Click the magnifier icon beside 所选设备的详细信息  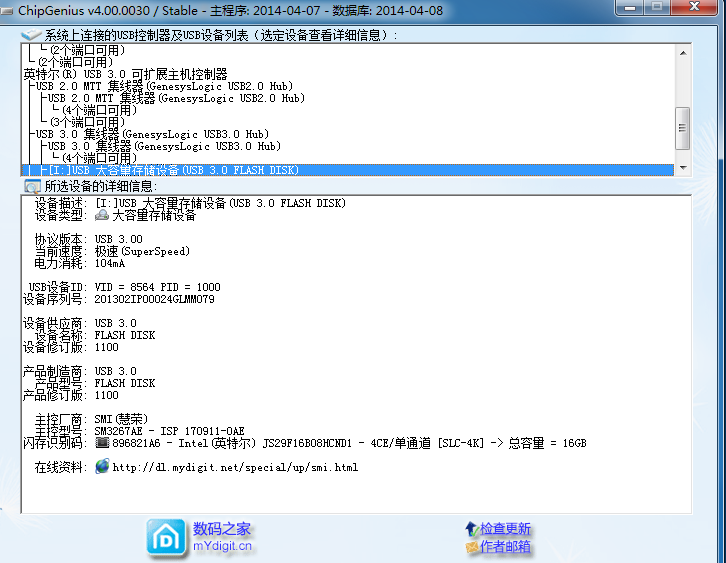(32, 187)
